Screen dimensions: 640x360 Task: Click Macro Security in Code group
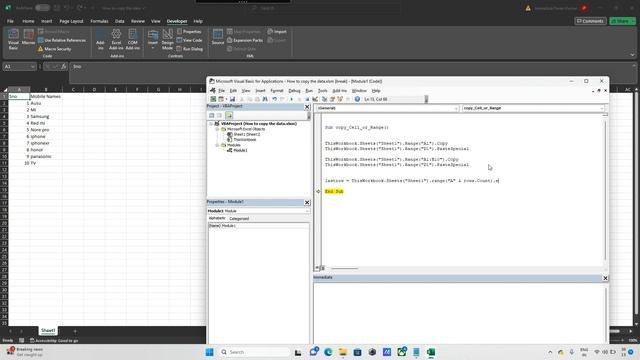point(54,49)
